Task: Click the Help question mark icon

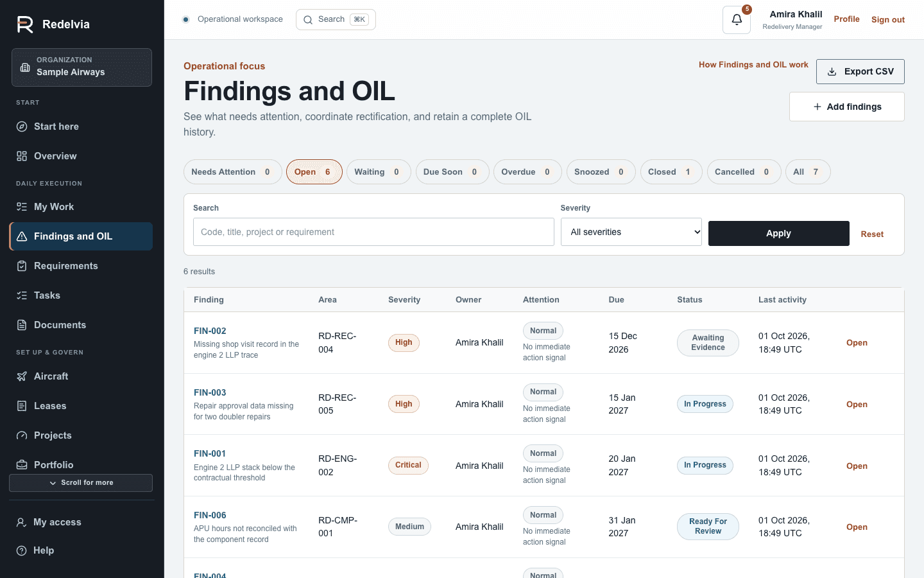Action: click(x=21, y=550)
